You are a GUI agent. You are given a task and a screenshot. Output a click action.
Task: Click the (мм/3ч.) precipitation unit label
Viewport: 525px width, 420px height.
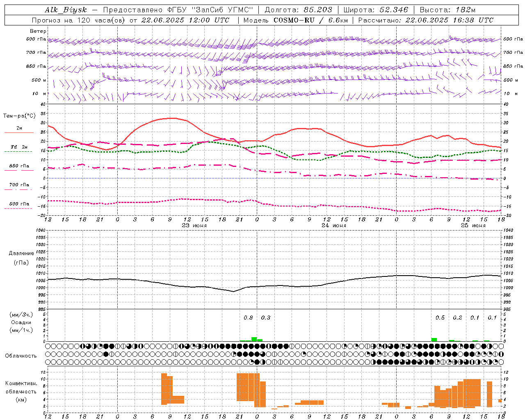click(21, 315)
